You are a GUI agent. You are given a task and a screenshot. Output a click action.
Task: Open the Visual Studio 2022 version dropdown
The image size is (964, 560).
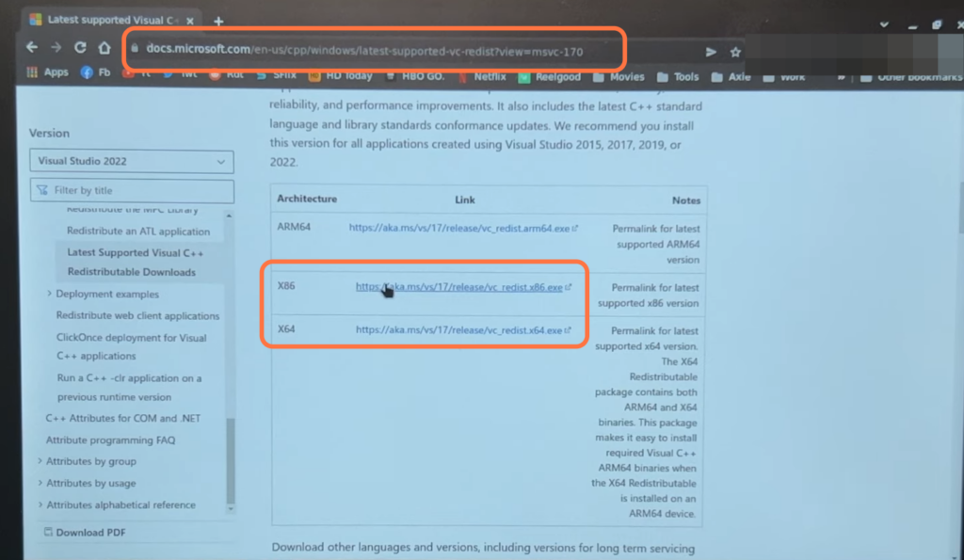pyautogui.click(x=132, y=161)
